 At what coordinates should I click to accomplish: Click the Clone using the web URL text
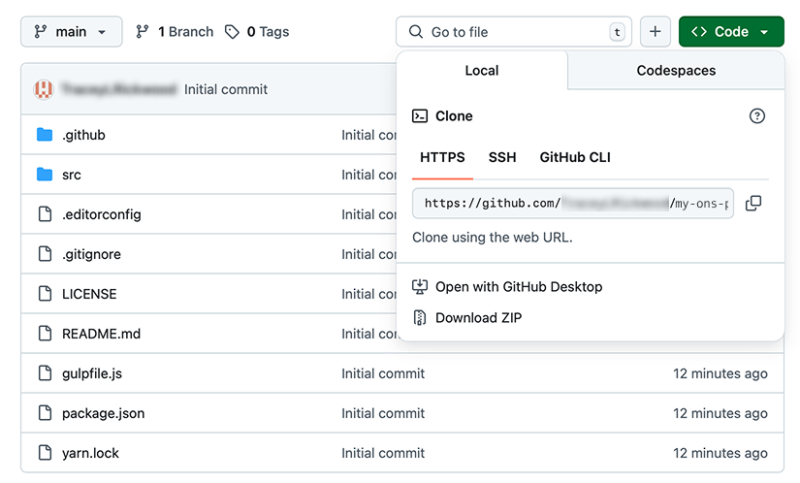click(x=492, y=237)
